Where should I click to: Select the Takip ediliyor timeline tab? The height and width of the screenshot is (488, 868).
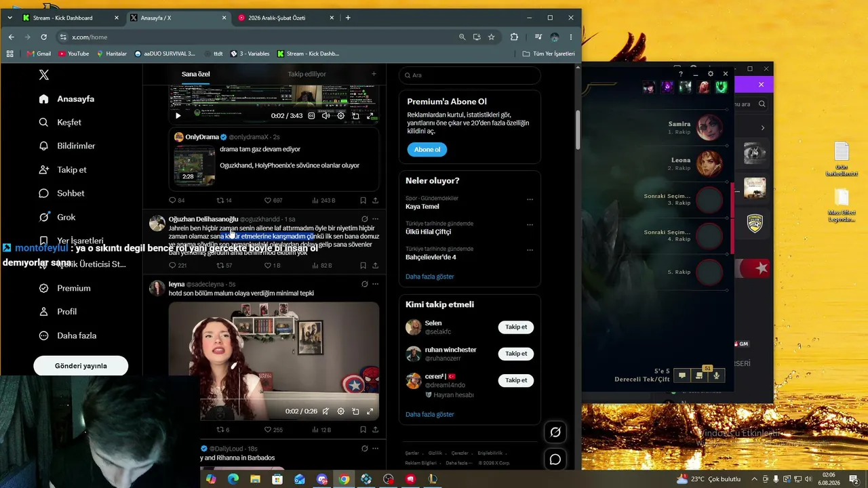(x=307, y=75)
